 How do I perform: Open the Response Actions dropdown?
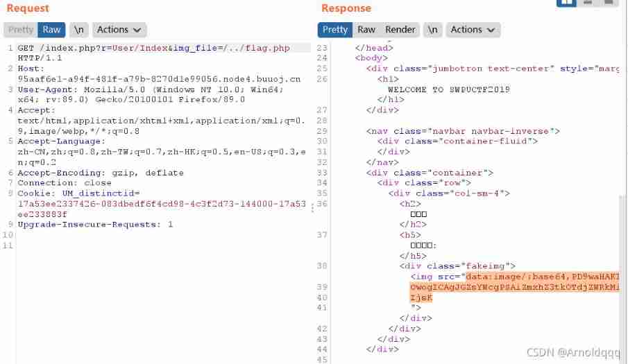[473, 30]
